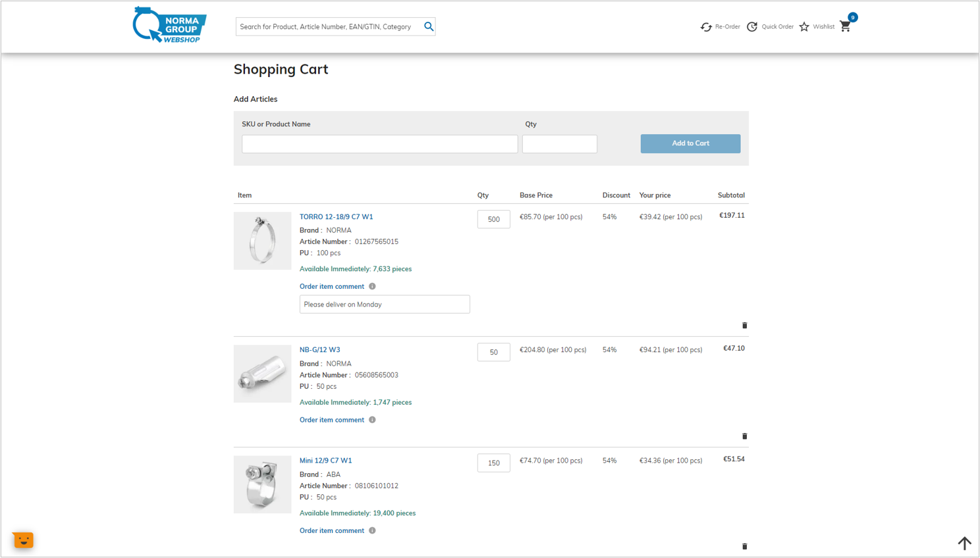This screenshot has height=558, width=980.
Task: Click info icon beside TORRO order item comment
Action: pyautogui.click(x=372, y=286)
